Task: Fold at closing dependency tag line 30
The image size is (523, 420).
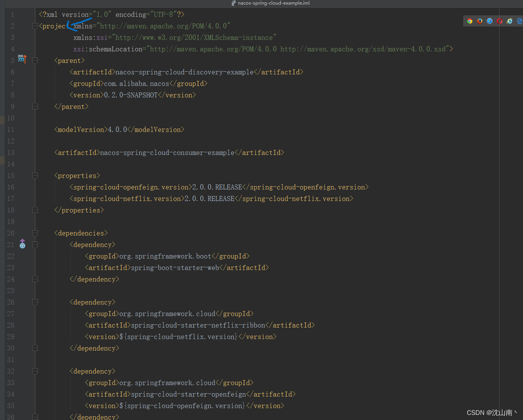Action: click(35, 348)
